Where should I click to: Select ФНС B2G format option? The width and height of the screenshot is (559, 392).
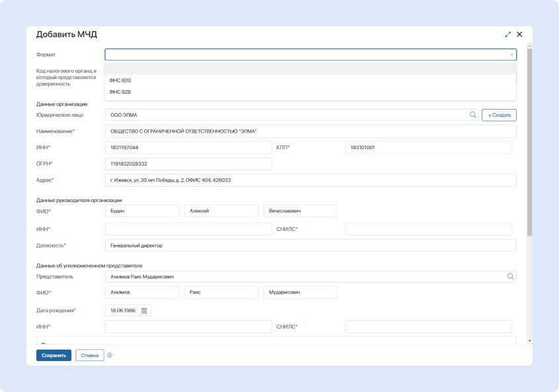[121, 80]
